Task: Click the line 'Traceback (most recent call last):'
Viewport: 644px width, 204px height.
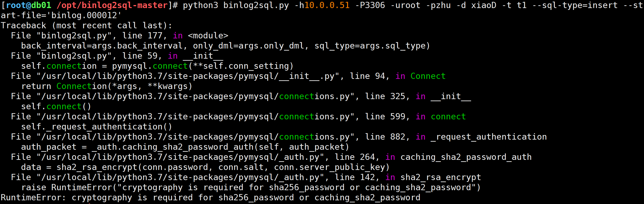Action: (x=86, y=26)
